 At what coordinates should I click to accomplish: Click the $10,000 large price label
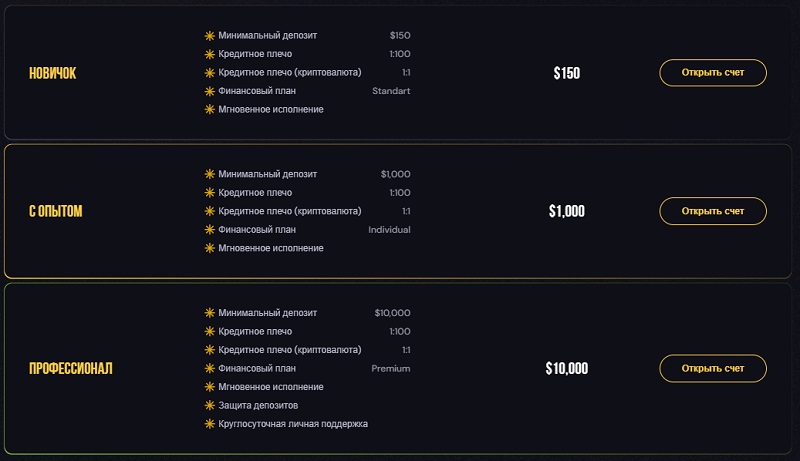pos(567,368)
